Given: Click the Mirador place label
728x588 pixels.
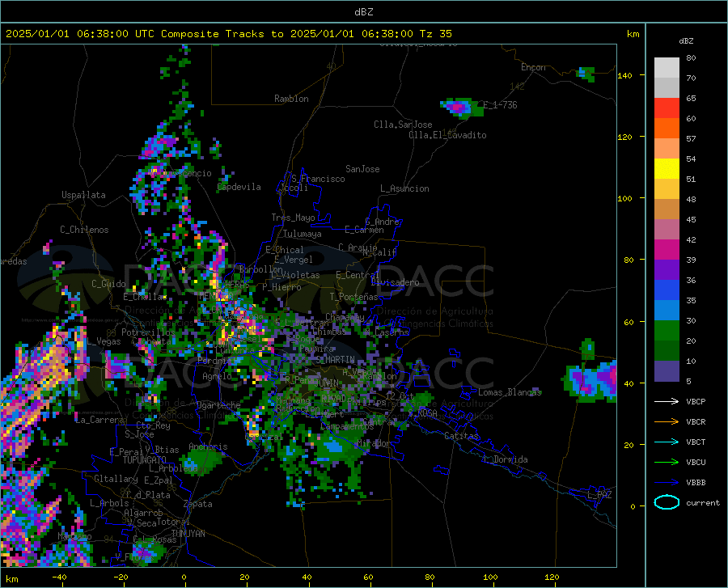Looking at the screenshot, I should click(374, 443).
